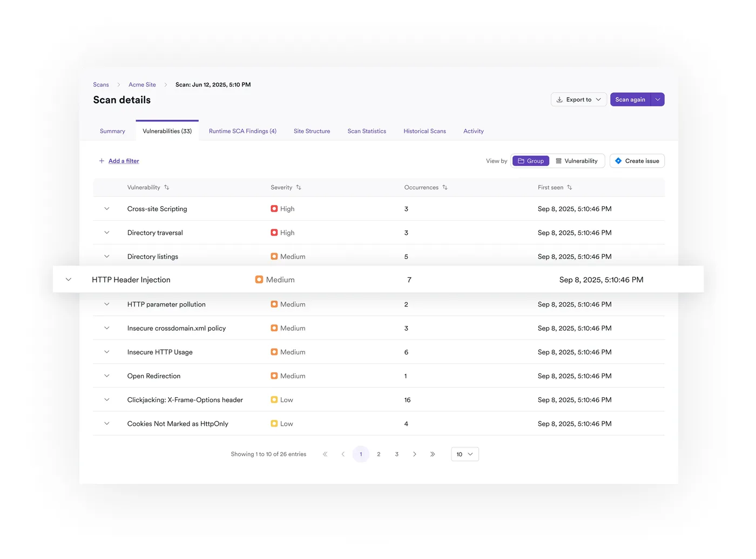Switch view to Group mode

(x=531, y=161)
